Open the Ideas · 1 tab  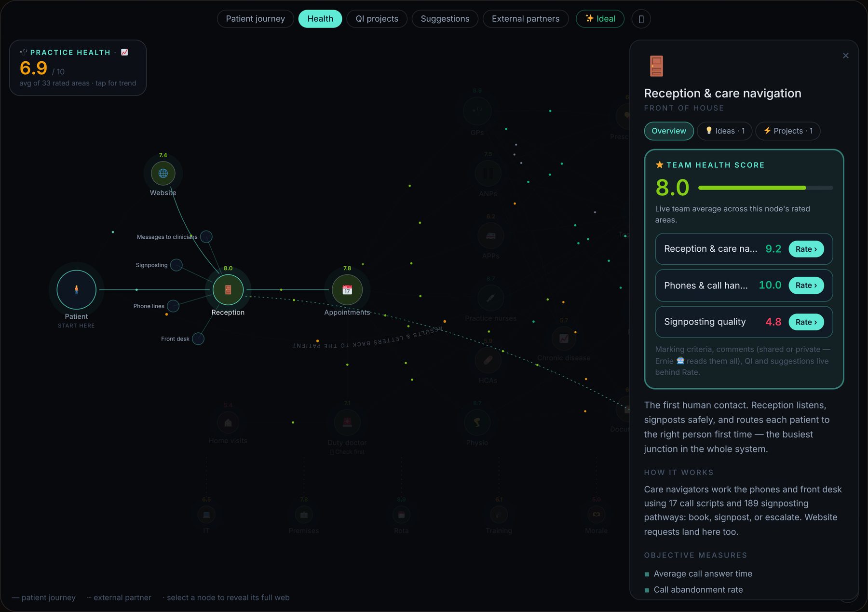(724, 131)
